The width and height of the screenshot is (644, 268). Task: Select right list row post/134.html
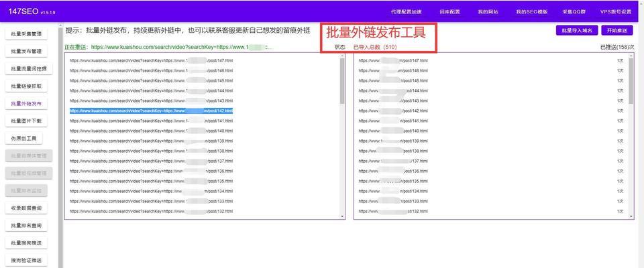(x=393, y=191)
